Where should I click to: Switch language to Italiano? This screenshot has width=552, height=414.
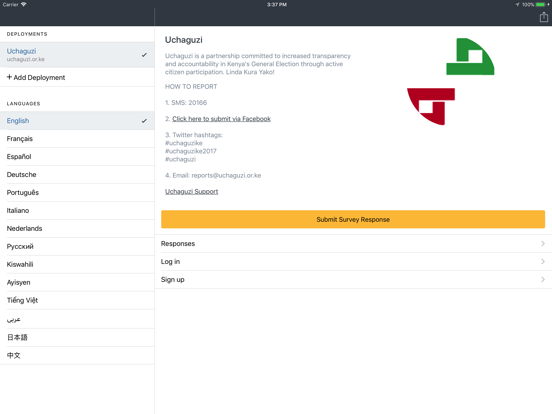coord(77,211)
